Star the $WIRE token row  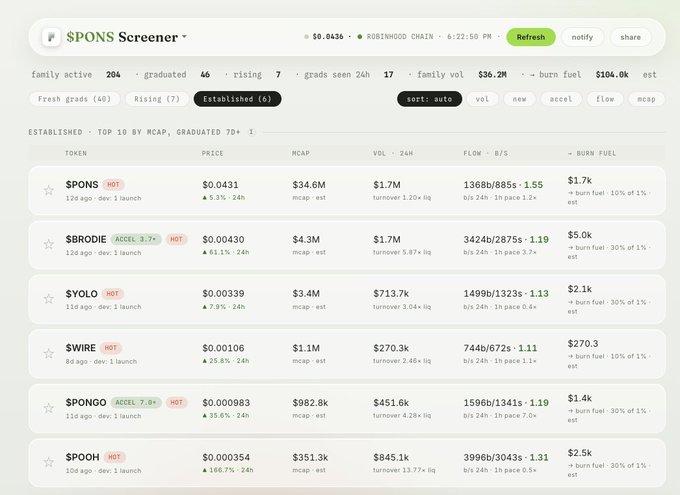coord(49,353)
